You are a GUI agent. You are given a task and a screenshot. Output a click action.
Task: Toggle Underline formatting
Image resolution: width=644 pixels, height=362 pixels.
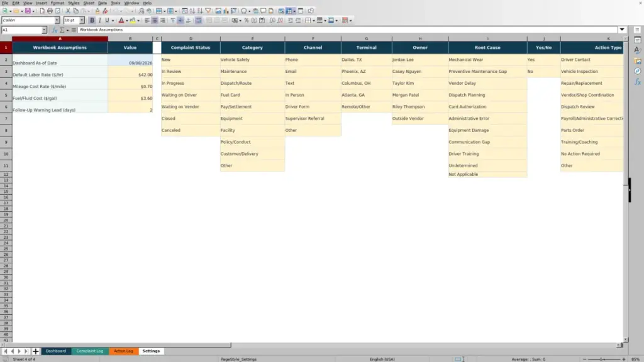point(107,20)
